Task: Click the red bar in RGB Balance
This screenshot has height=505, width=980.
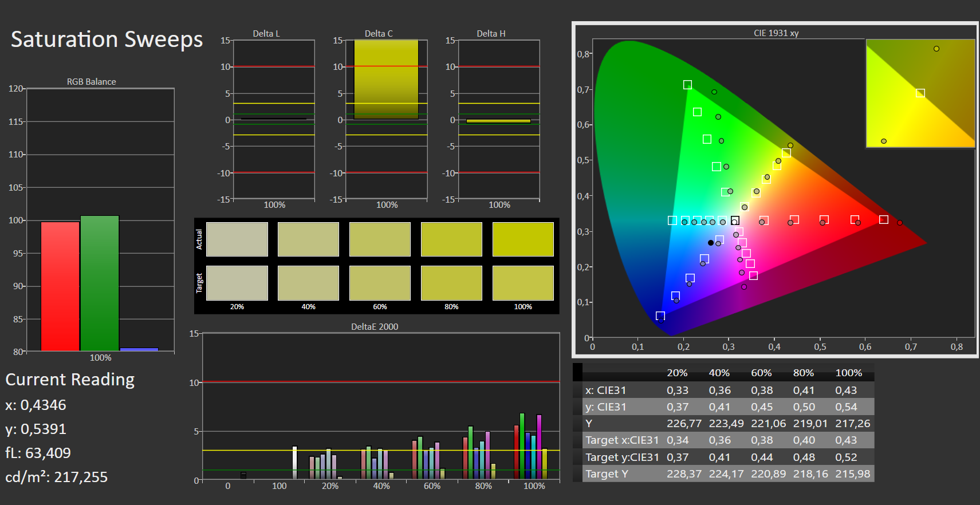Action: [60, 286]
